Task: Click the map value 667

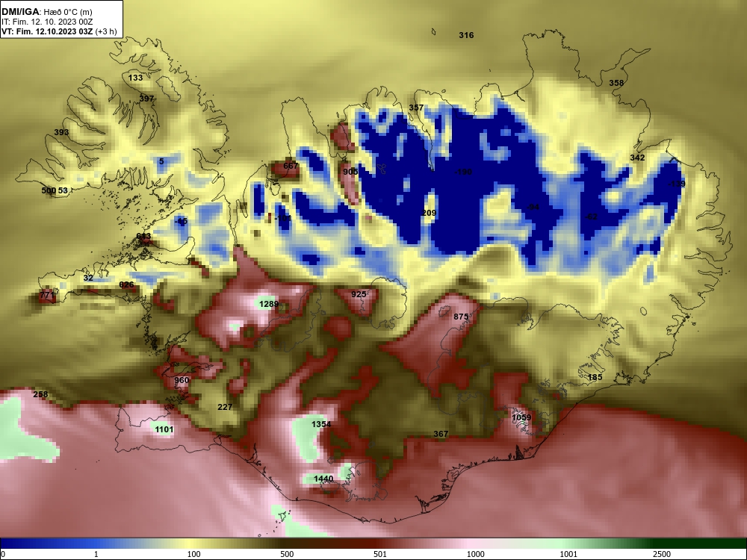Action: pos(291,166)
